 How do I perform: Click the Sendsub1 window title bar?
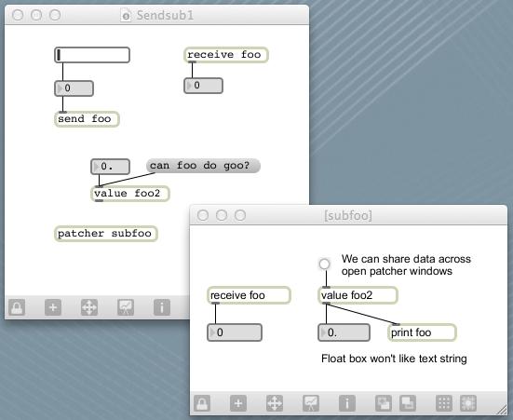[157, 15]
